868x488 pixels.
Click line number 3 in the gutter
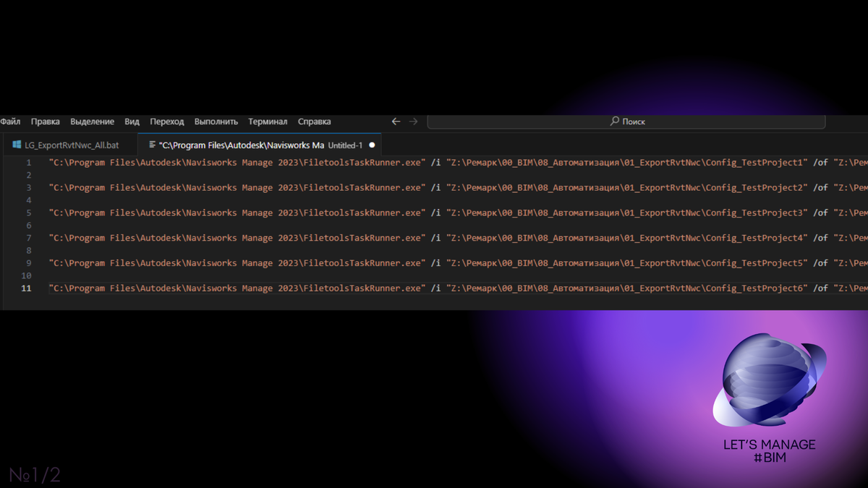[x=29, y=188]
